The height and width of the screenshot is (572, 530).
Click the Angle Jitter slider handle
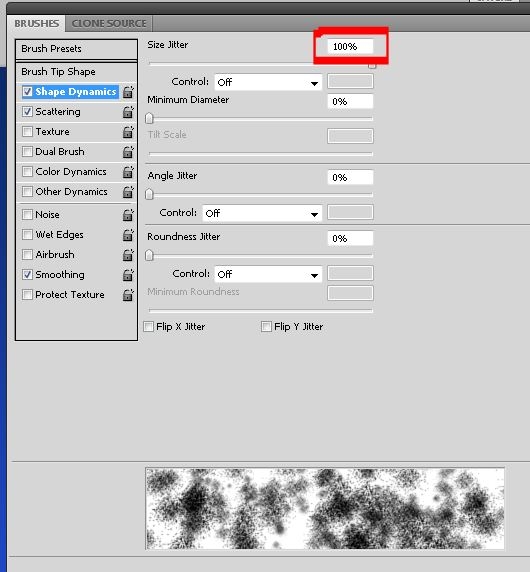click(x=149, y=194)
